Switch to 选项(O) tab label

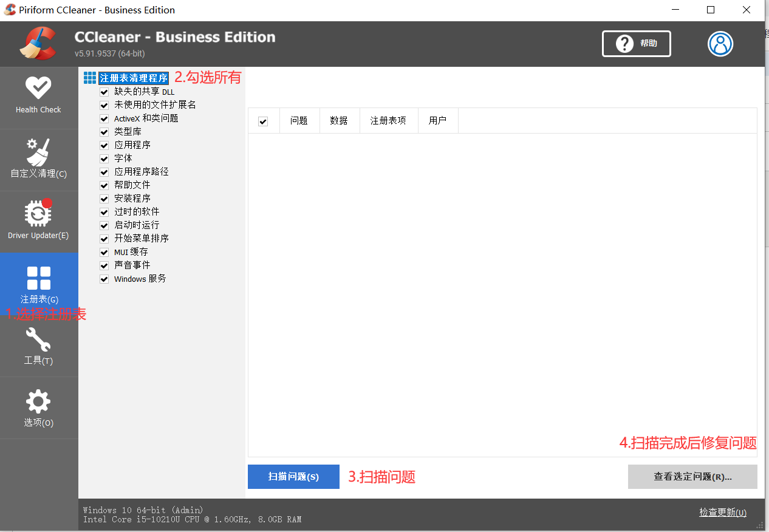point(38,423)
